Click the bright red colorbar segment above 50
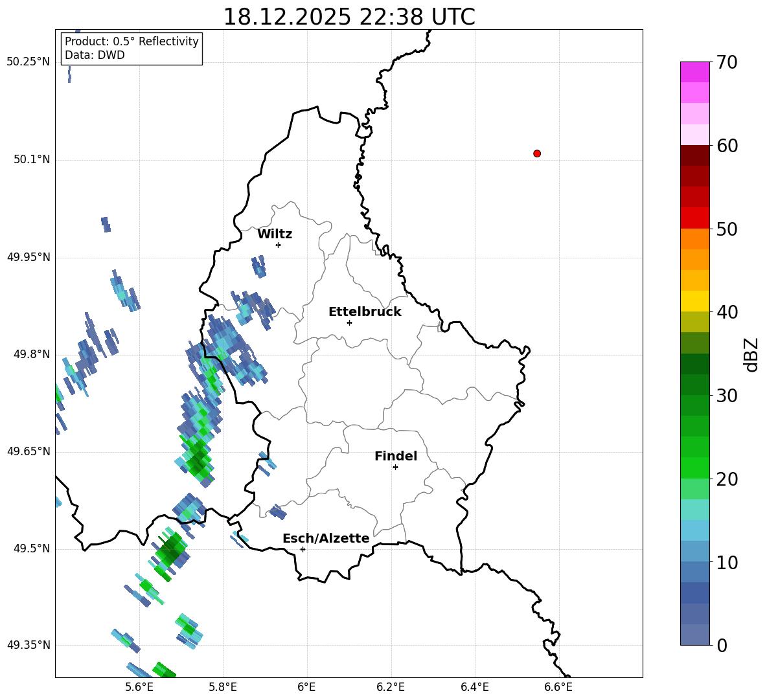 coord(694,218)
